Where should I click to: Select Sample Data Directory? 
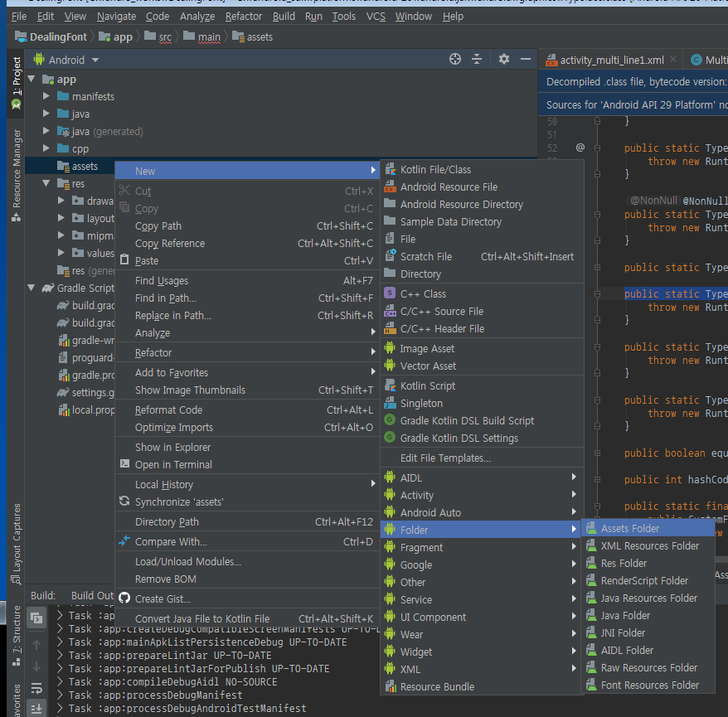click(482, 222)
